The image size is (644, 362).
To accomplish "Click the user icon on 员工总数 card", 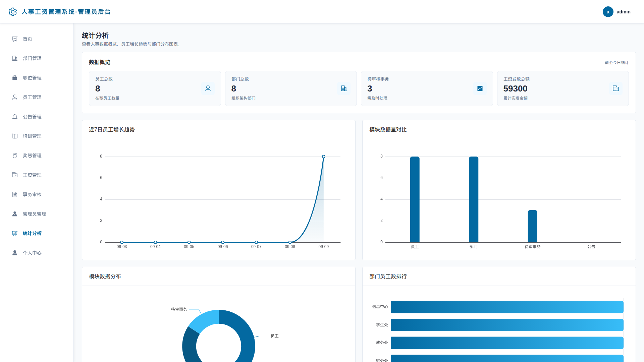I will click(x=208, y=88).
